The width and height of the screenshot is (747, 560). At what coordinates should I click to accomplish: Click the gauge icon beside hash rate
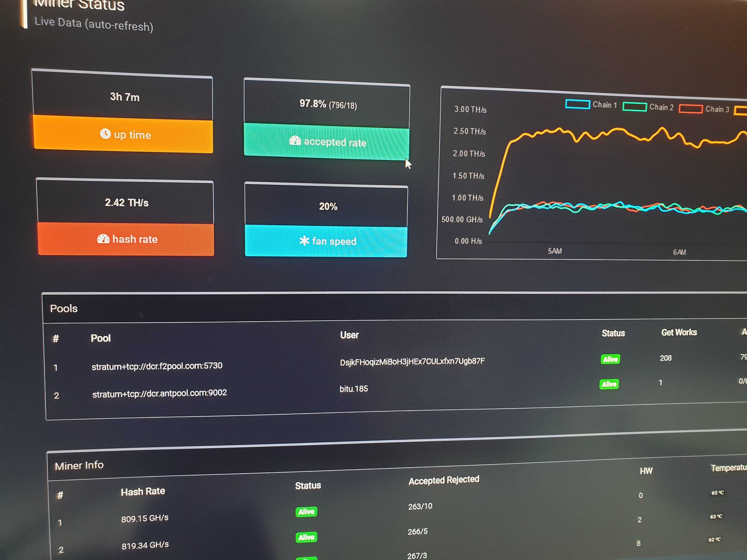(103, 239)
